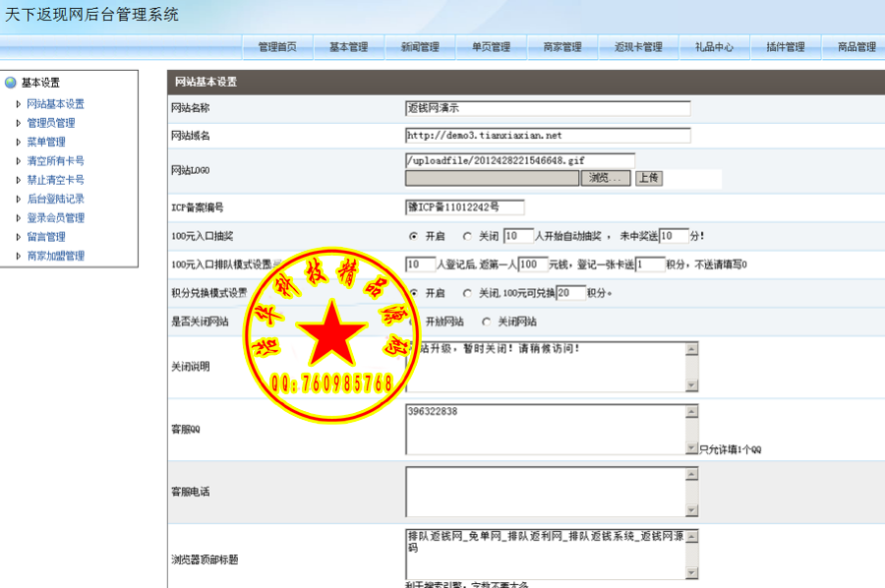Enable 开启 for 积分兑换模式设置
The height and width of the screenshot is (588, 885).
pyautogui.click(x=416, y=292)
